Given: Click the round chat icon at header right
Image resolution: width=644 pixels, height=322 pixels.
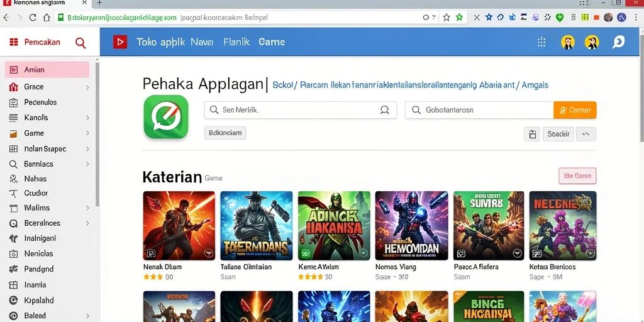Looking at the screenshot, I should pyautogui.click(x=618, y=42).
